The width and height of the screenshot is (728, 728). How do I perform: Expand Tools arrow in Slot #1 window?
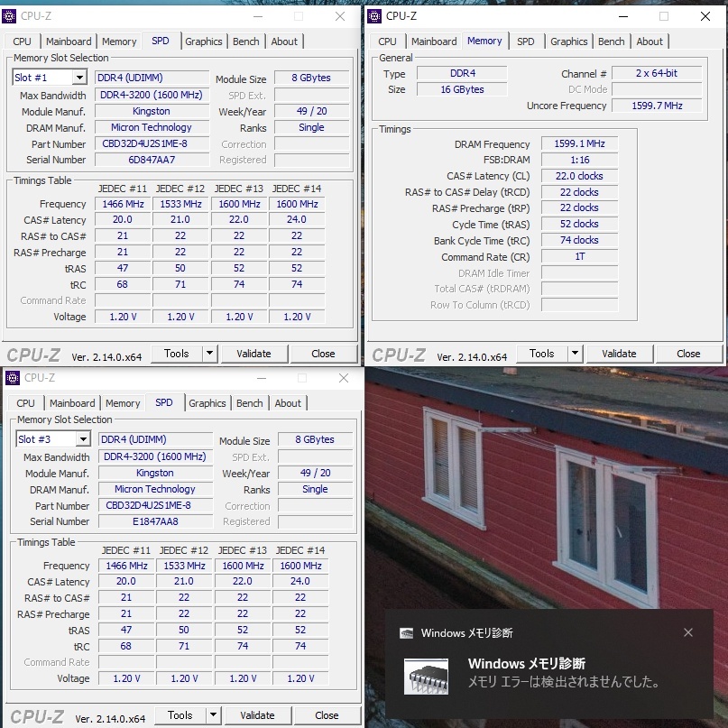210,354
